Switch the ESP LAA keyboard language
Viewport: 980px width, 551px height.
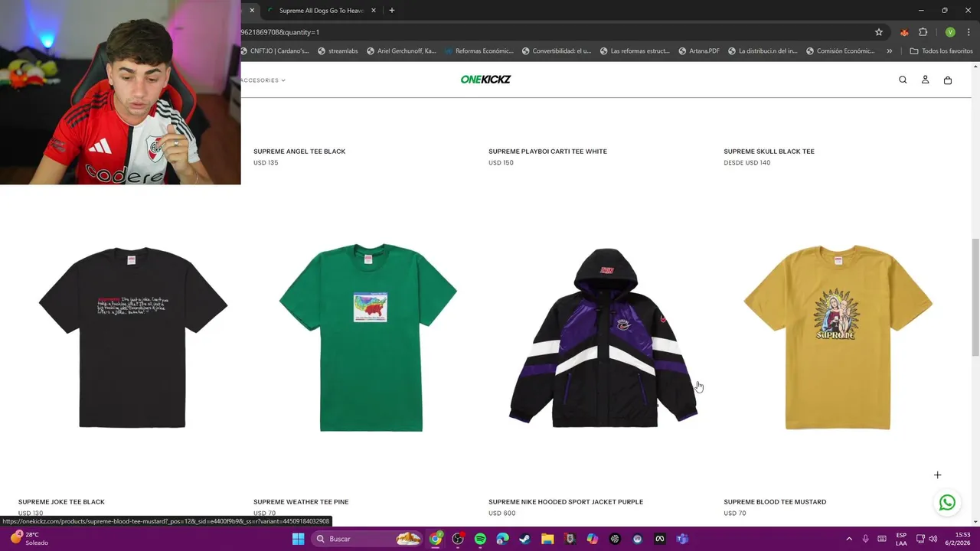[901, 539]
